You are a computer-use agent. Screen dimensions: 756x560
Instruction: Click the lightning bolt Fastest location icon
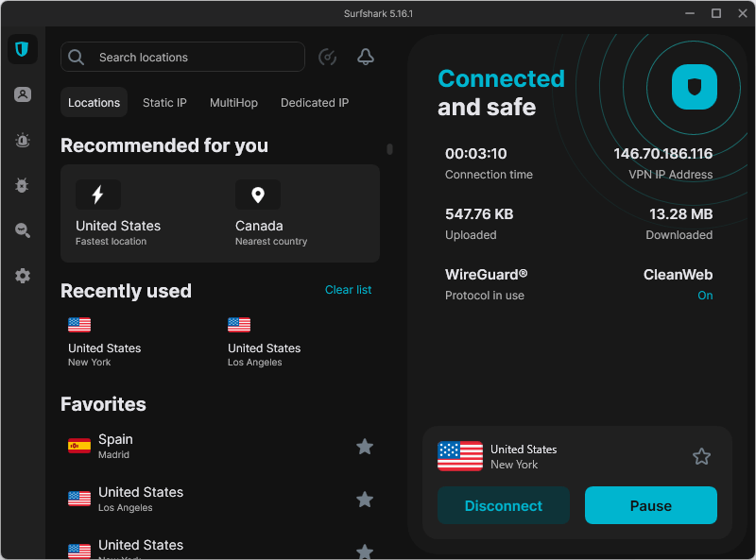98,195
